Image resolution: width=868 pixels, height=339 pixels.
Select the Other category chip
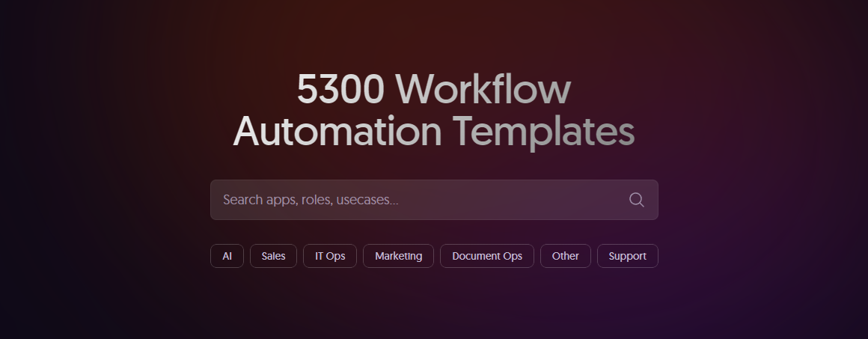(565, 256)
